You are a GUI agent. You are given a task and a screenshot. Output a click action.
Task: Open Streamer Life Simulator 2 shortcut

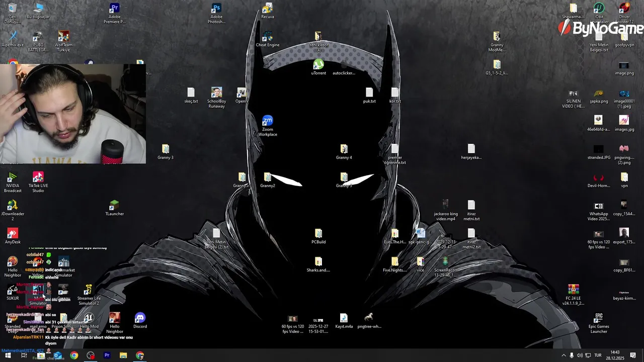89,295
